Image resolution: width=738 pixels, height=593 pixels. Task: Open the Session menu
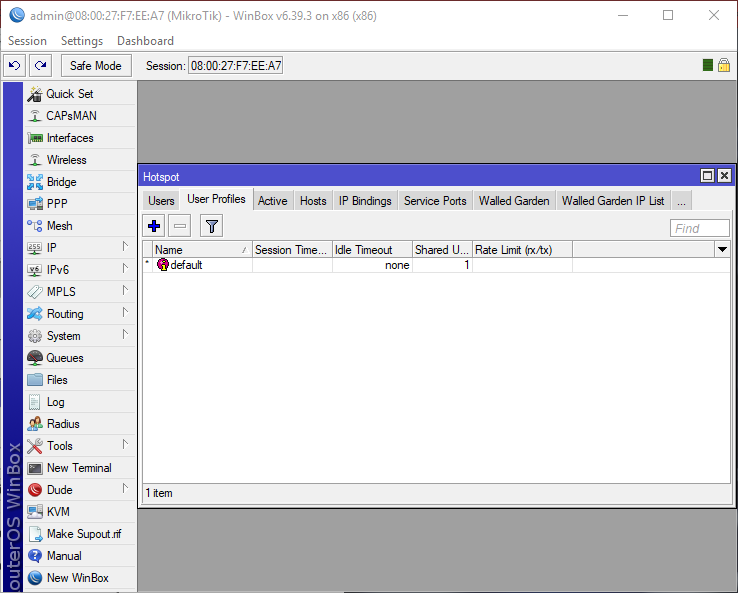[x=27, y=41]
